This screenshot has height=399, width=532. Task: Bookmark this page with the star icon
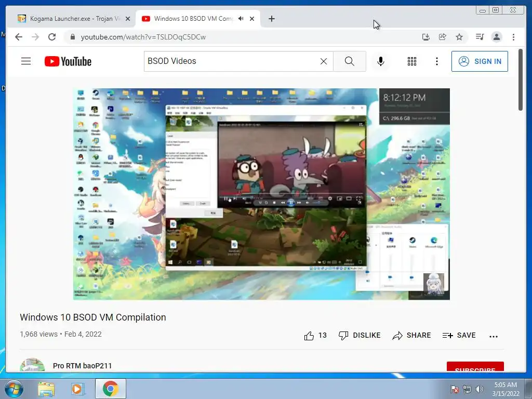tap(459, 37)
